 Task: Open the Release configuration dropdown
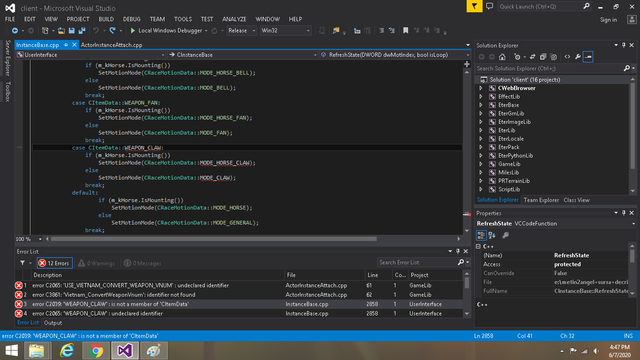(x=242, y=31)
